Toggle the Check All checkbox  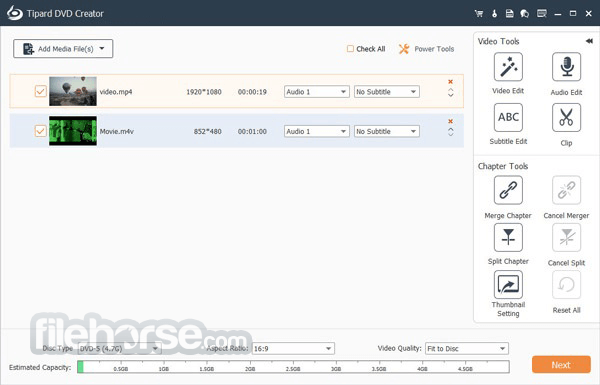point(350,49)
